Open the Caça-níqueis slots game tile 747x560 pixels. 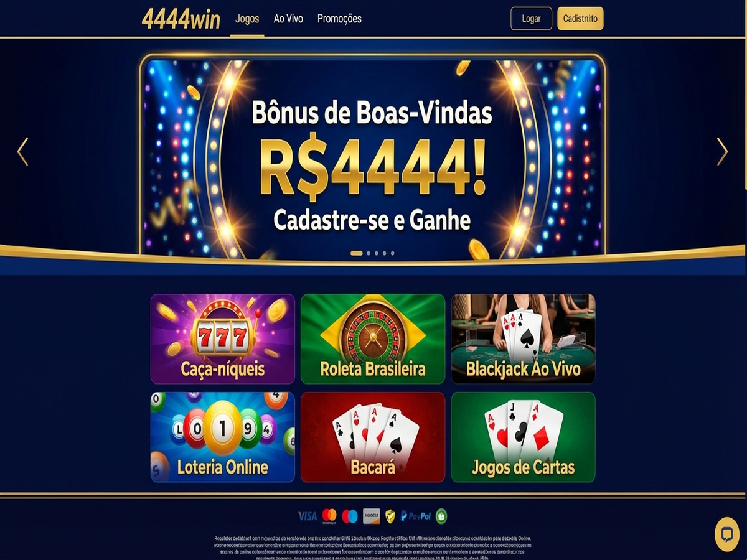[223, 339]
